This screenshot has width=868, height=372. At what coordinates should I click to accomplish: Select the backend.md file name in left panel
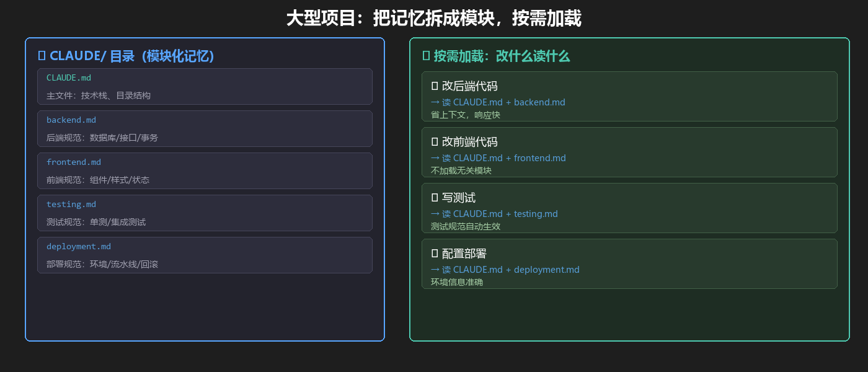[71, 120]
